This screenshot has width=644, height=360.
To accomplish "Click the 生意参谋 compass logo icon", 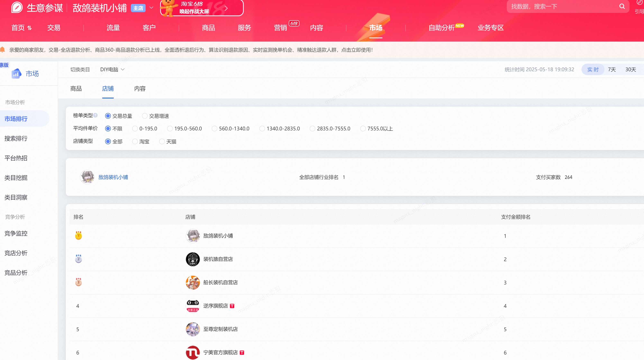I will [17, 8].
